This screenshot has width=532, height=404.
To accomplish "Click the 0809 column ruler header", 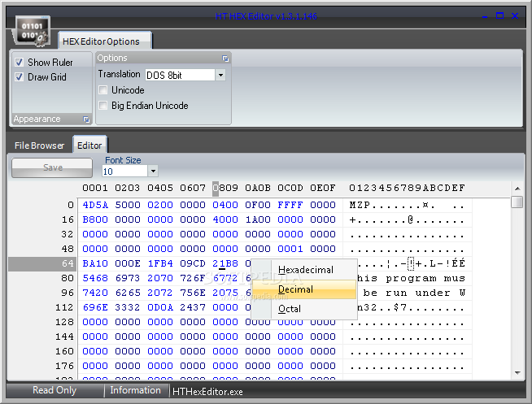I will click(225, 188).
